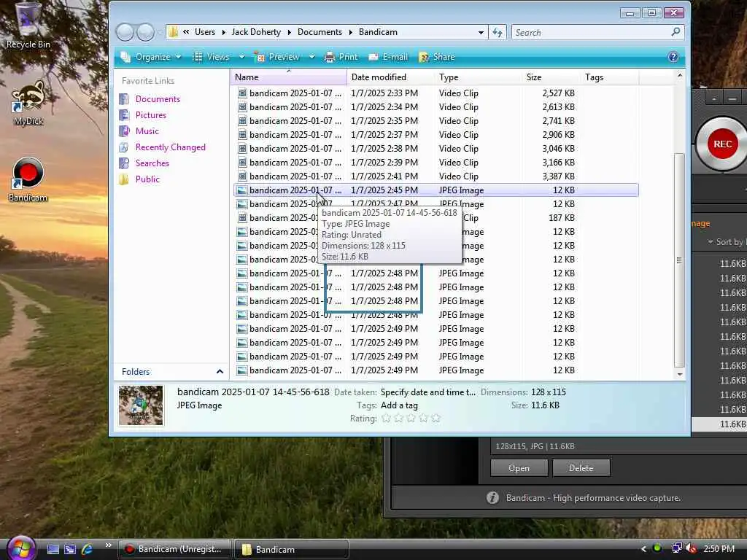Select video clip sized 2,613 KB
747x560 pixels.
click(x=436, y=107)
